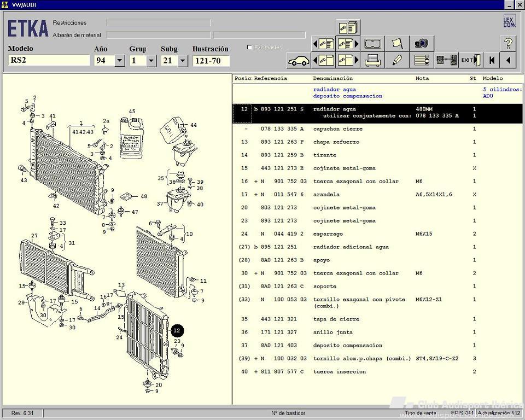Select the anillo junta row
The width and height of the screenshot is (525, 420).
377,332
